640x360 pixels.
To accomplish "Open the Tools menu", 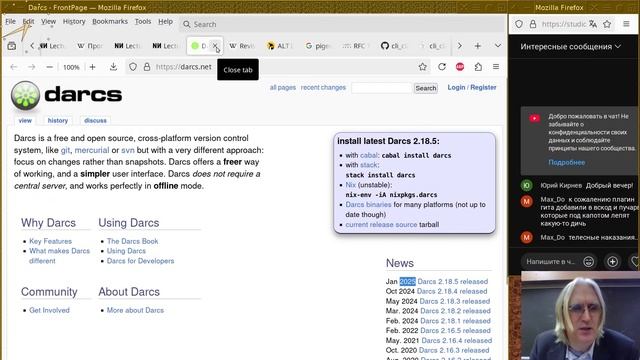I will pos(143,22).
